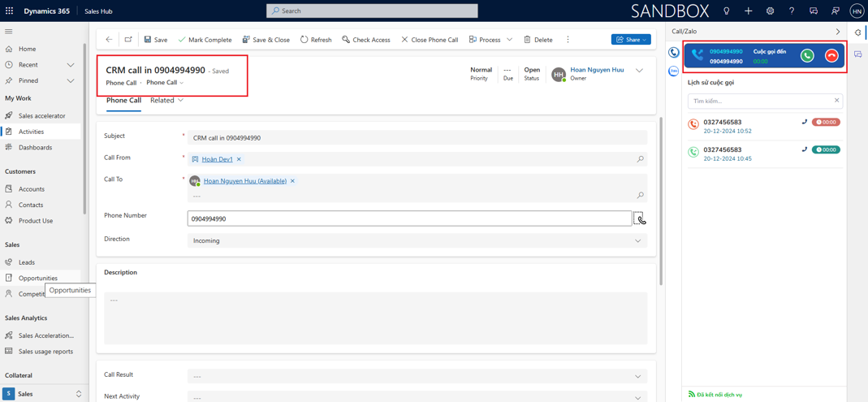Open Opportunities in the sidebar
The height and width of the screenshot is (402, 868).
[x=37, y=278]
